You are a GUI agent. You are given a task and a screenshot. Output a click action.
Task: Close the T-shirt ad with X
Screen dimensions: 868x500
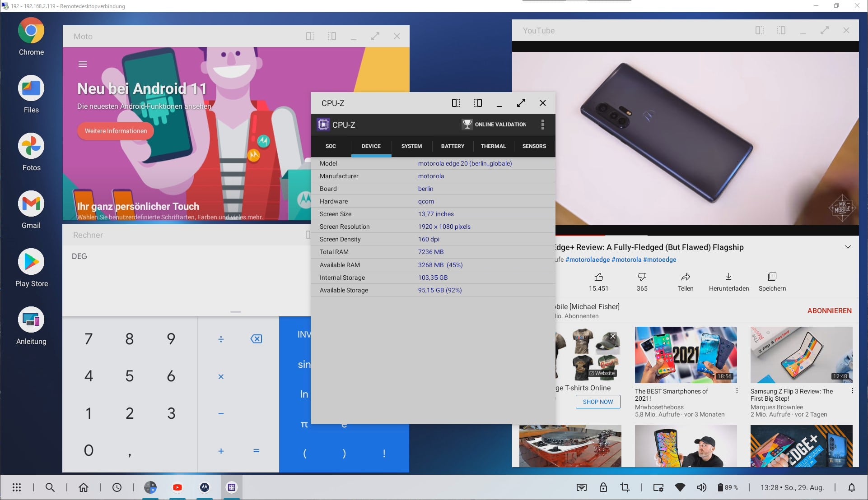point(613,336)
